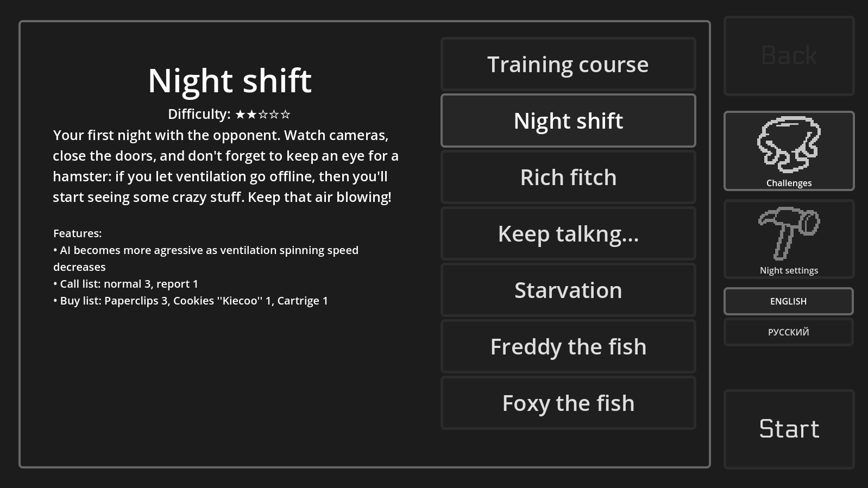Select the Foxy the fish night
This screenshot has width=868, height=488.
(x=568, y=403)
